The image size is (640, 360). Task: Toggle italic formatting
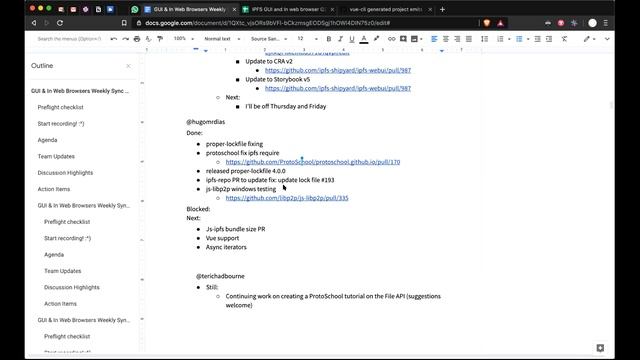coord(340,39)
